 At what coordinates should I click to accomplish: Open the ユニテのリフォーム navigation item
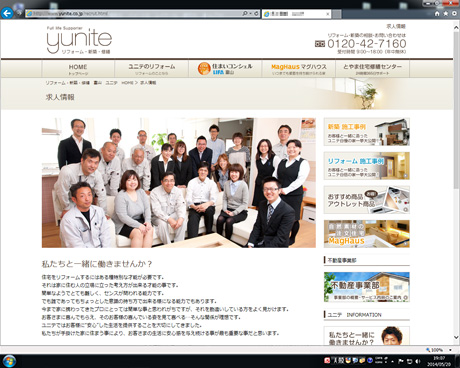click(152, 69)
